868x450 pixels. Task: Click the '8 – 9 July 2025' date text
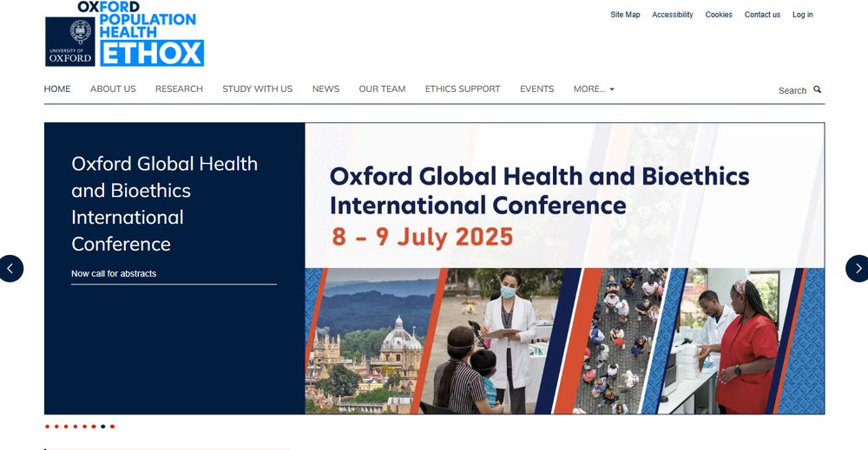pyautogui.click(x=423, y=237)
